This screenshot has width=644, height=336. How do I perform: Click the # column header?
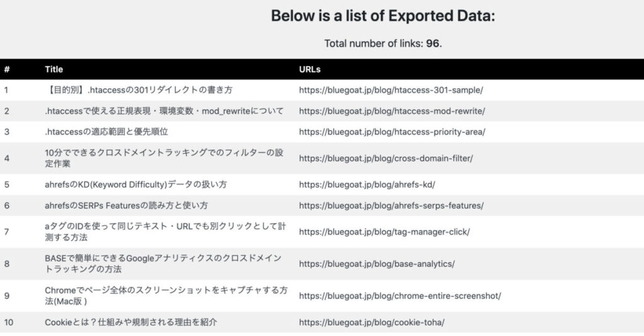6,69
